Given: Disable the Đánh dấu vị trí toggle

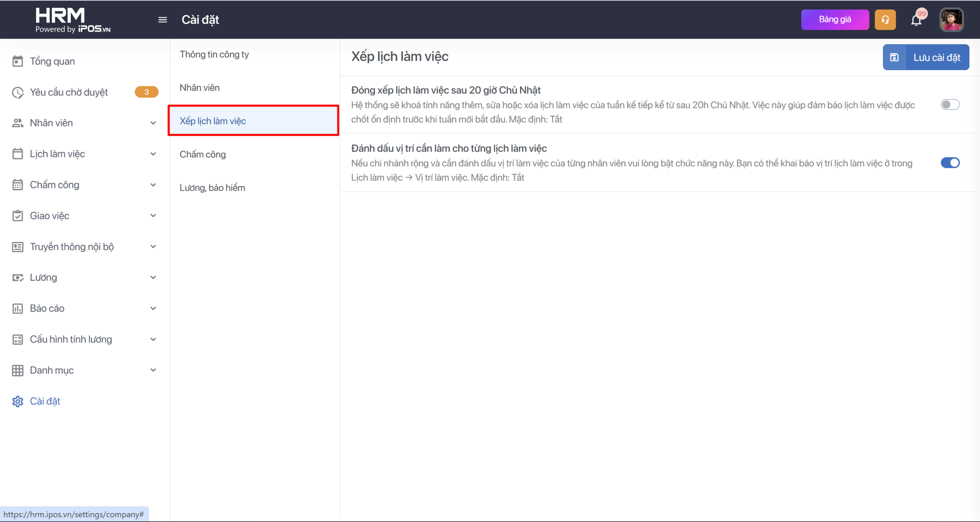Looking at the screenshot, I should point(950,163).
